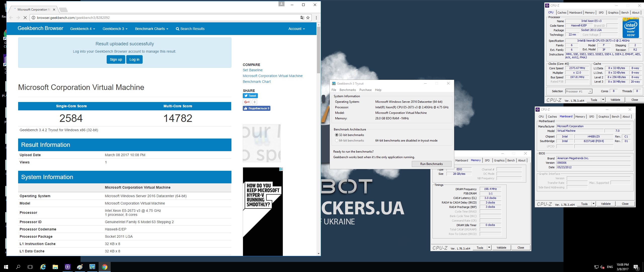
Task: Click the Sign up button
Action: coord(116,59)
